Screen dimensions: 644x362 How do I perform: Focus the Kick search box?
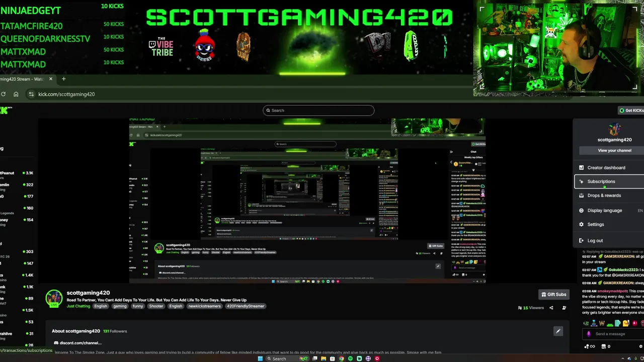(x=318, y=110)
